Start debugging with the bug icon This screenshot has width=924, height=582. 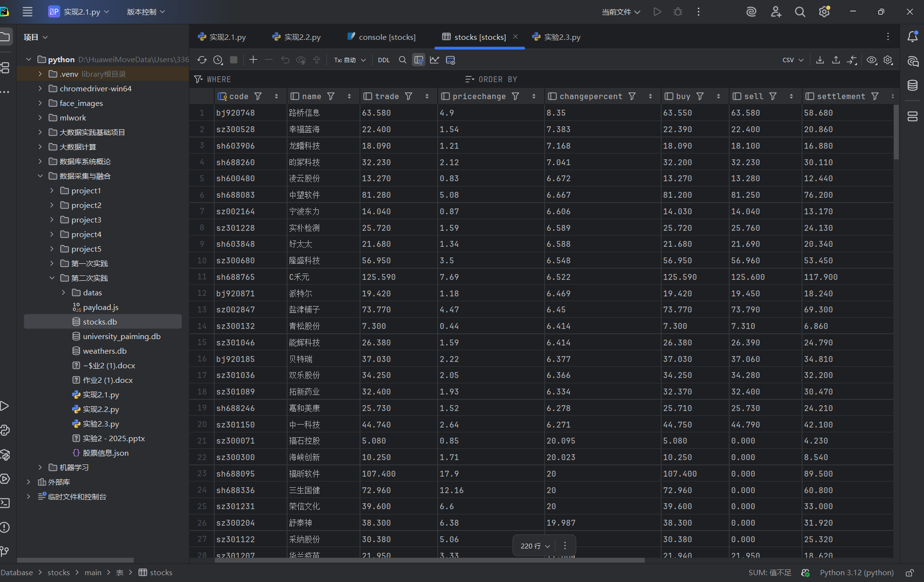point(678,12)
